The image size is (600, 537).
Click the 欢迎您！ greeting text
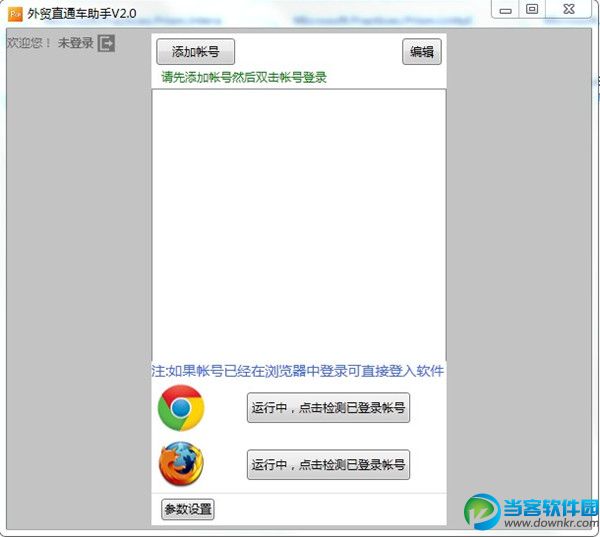[x=29, y=43]
